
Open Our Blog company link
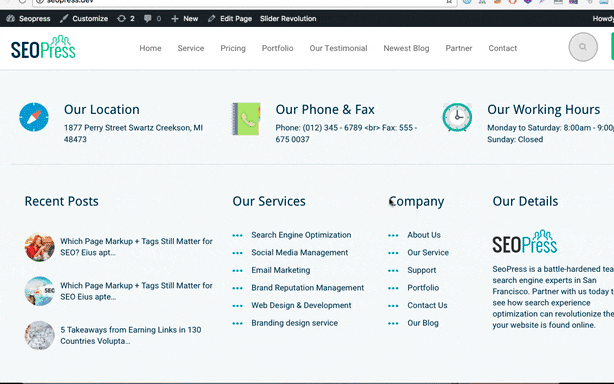point(423,323)
